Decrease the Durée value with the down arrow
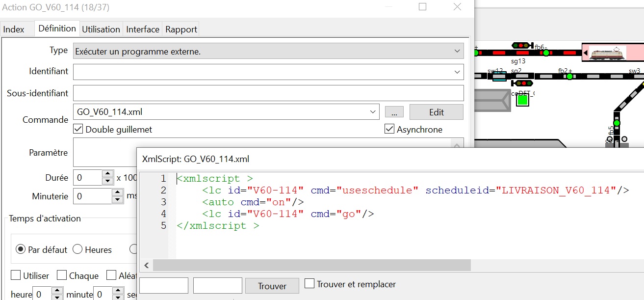The height and width of the screenshot is (300, 644). (x=107, y=181)
